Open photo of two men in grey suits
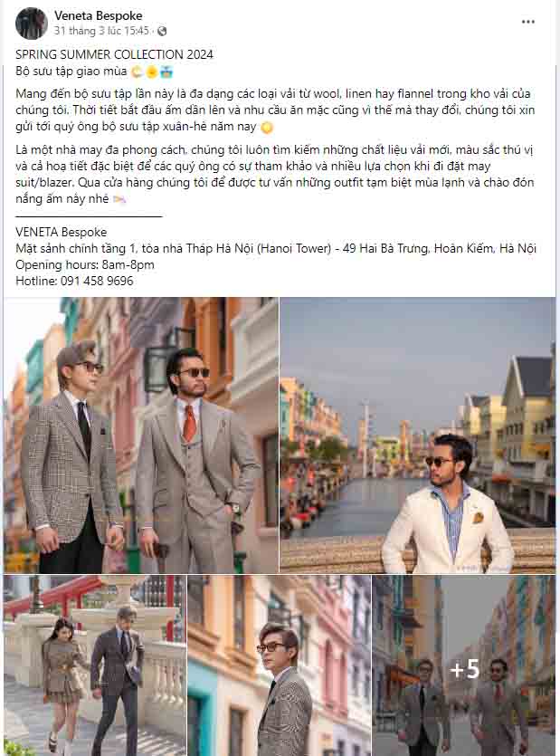Screen dimensions: 560x756 [x=141, y=435]
